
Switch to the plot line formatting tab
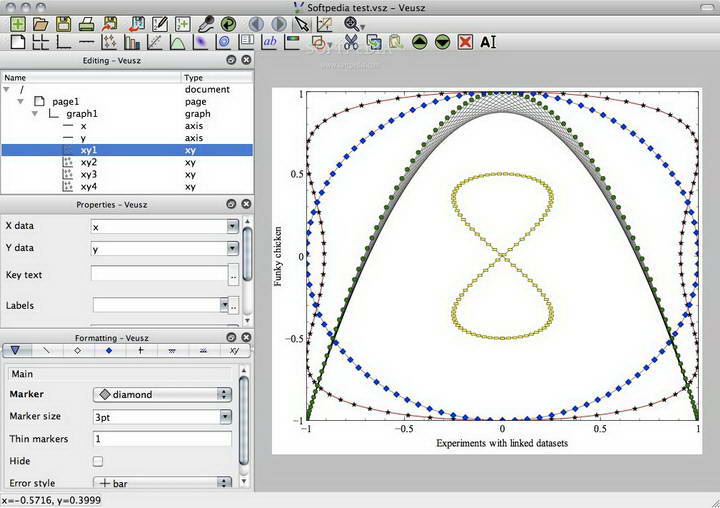click(x=47, y=351)
